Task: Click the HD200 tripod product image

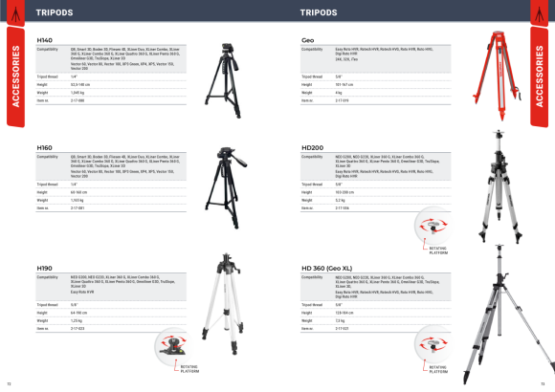Action: click(x=499, y=186)
